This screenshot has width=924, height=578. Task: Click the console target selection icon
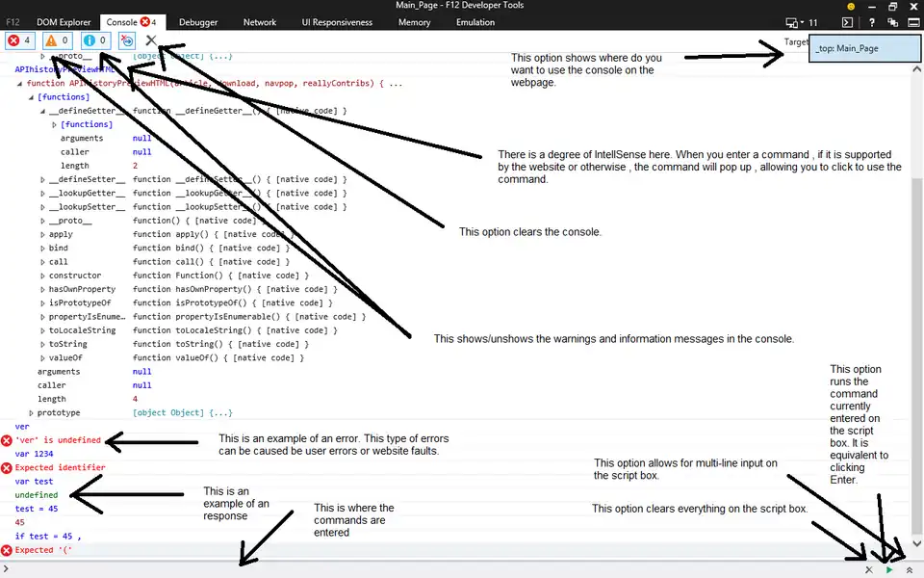point(848,22)
